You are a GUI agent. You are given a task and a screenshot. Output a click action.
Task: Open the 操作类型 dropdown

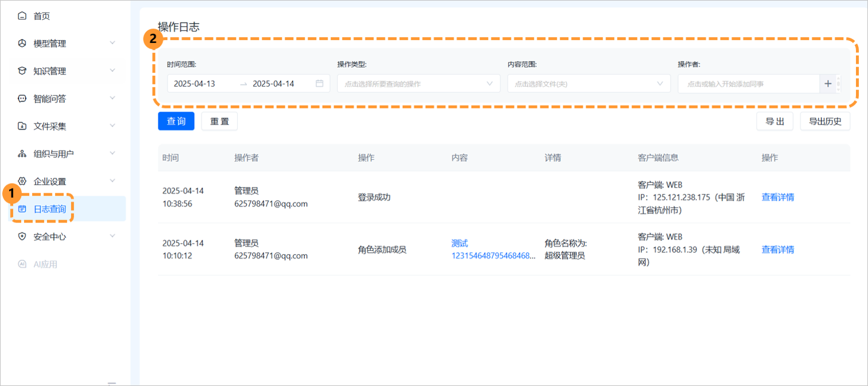[418, 83]
